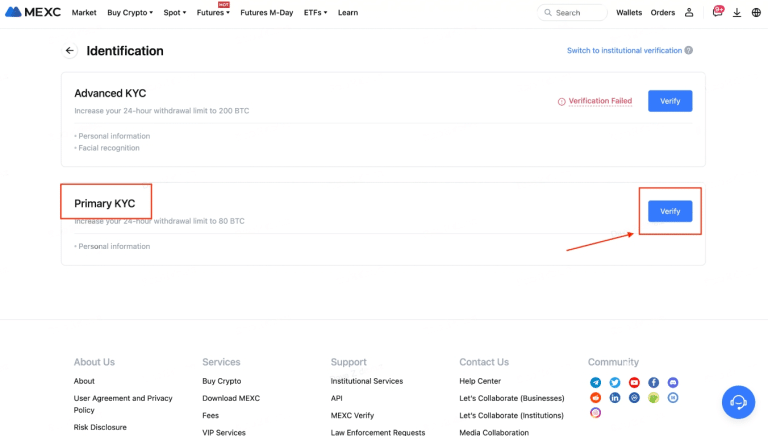Open the About footer link
Screen dimensions: 768x436
[x=84, y=381]
